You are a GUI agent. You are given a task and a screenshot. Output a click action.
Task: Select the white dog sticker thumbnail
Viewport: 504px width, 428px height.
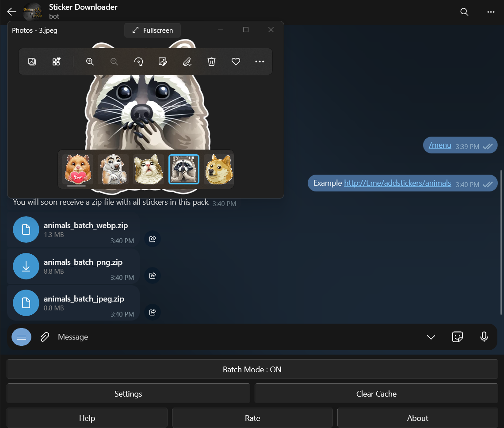tap(113, 169)
